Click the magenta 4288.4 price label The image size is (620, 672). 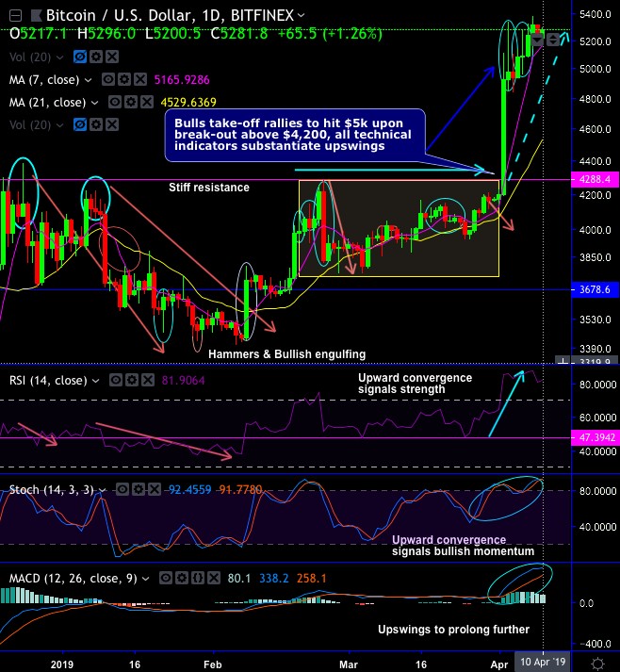(595, 179)
